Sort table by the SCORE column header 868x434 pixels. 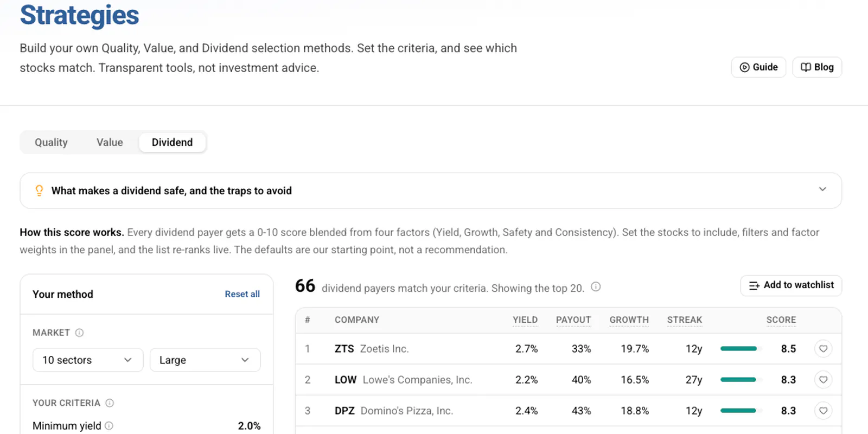(x=781, y=320)
